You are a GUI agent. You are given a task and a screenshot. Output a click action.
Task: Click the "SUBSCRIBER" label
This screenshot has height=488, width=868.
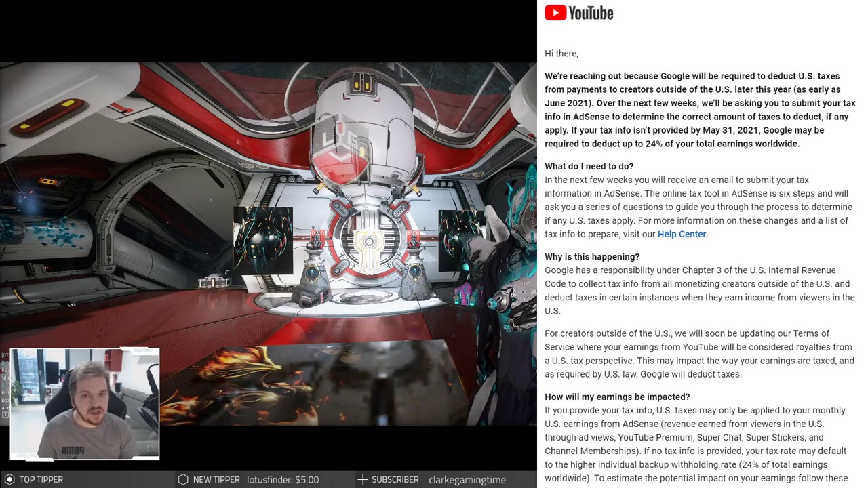395,479
